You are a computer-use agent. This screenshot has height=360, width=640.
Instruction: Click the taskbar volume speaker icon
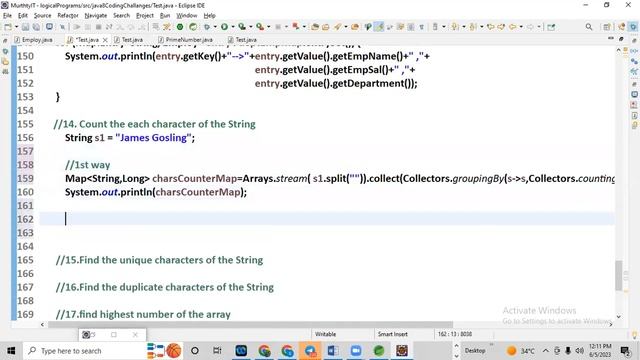tap(579, 351)
